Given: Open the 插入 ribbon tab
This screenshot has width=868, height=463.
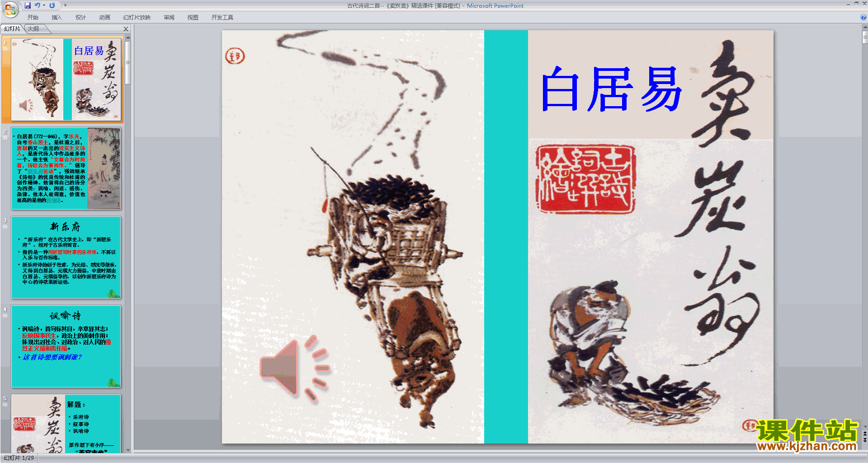Looking at the screenshot, I should click(57, 17).
